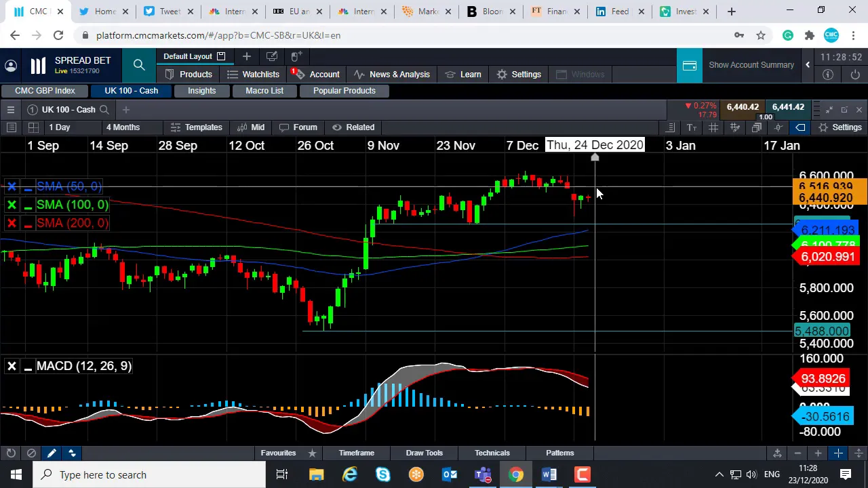
Task: Collapse the chart panel with inward arrows
Action: (829, 110)
